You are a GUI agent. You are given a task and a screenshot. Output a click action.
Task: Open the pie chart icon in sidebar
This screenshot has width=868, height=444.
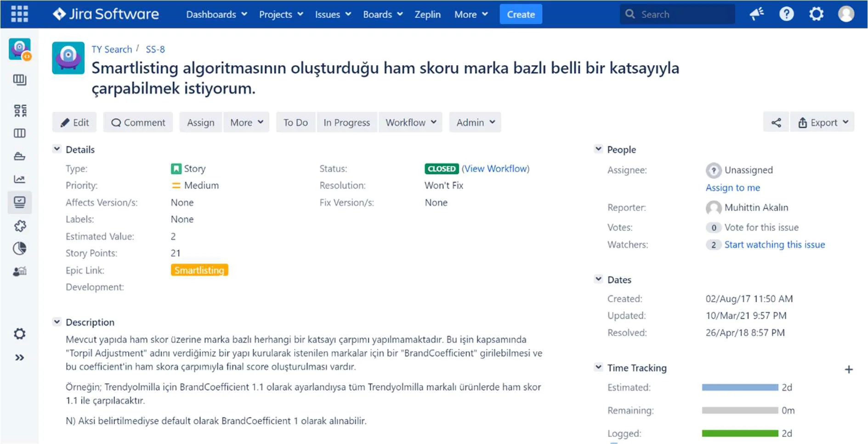coord(20,248)
